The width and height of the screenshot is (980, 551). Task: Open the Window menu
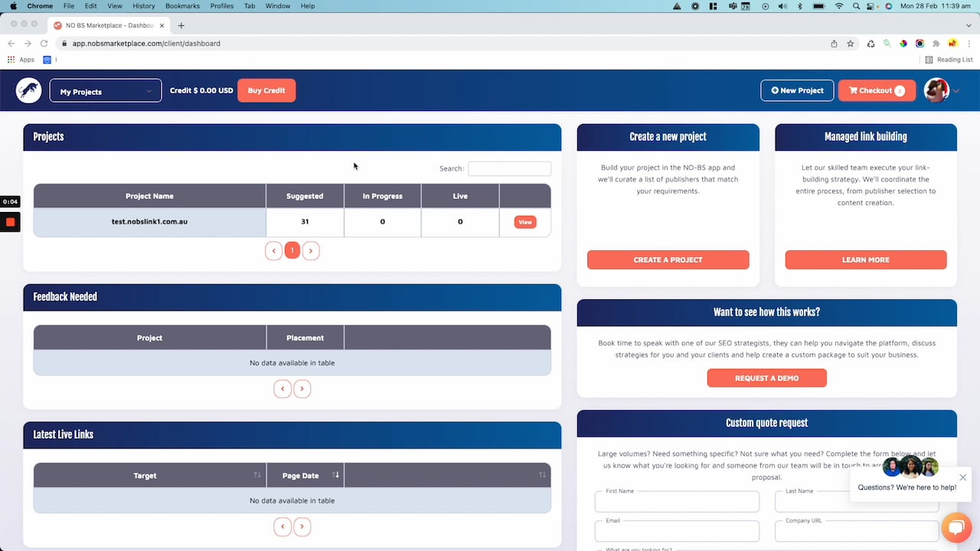coord(278,6)
